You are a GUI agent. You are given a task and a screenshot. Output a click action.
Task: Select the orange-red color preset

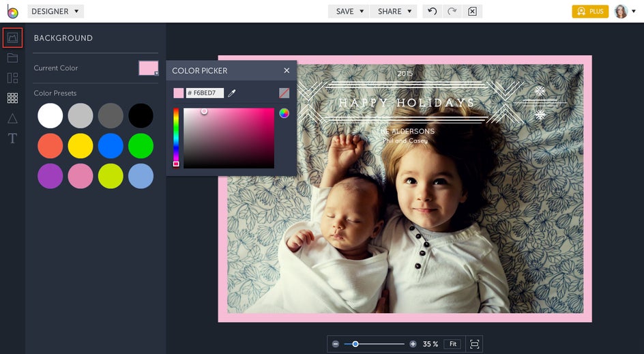pos(50,146)
